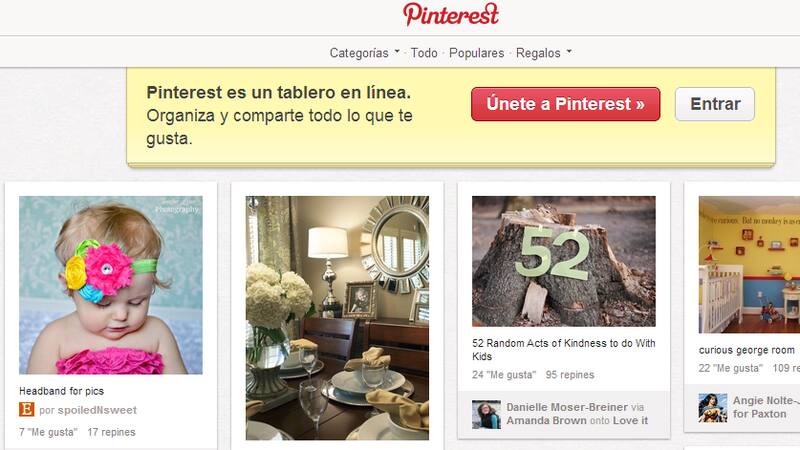The height and width of the screenshot is (450, 800).
Task: Expand the Regalos dropdown arrow
Action: pos(569,52)
